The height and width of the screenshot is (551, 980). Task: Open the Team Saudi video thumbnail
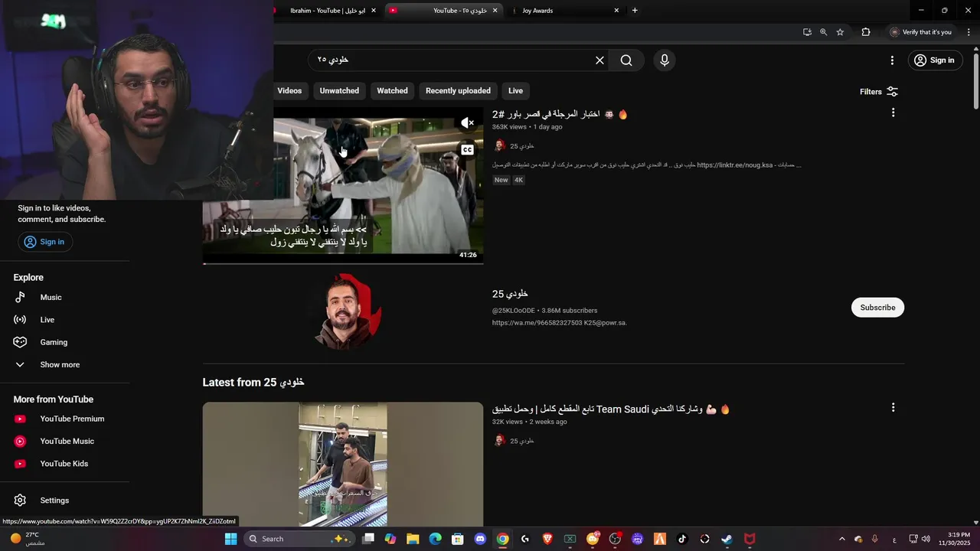pos(343,465)
